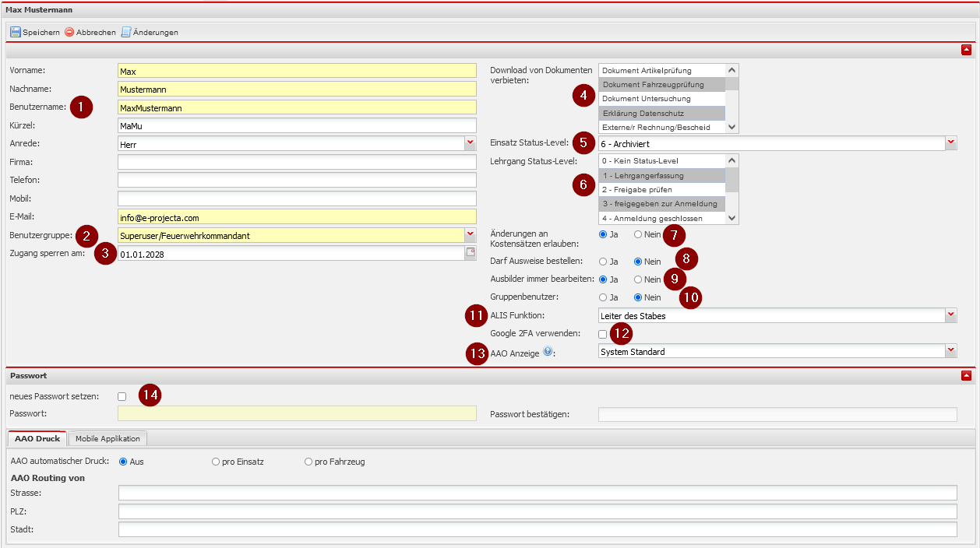Enable Google 2FA verwenden checkbox
This screenshot has width=980, height=548.
tap(603, 334)
